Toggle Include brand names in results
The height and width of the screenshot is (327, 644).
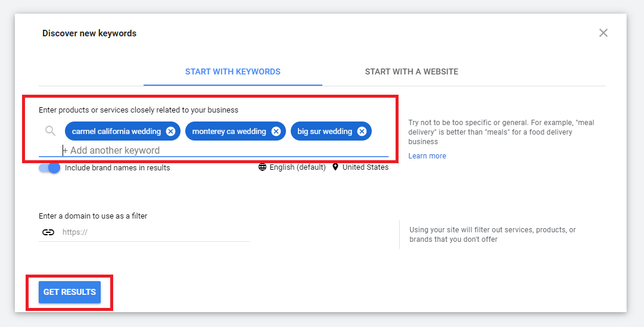click(x=49, y=167)
